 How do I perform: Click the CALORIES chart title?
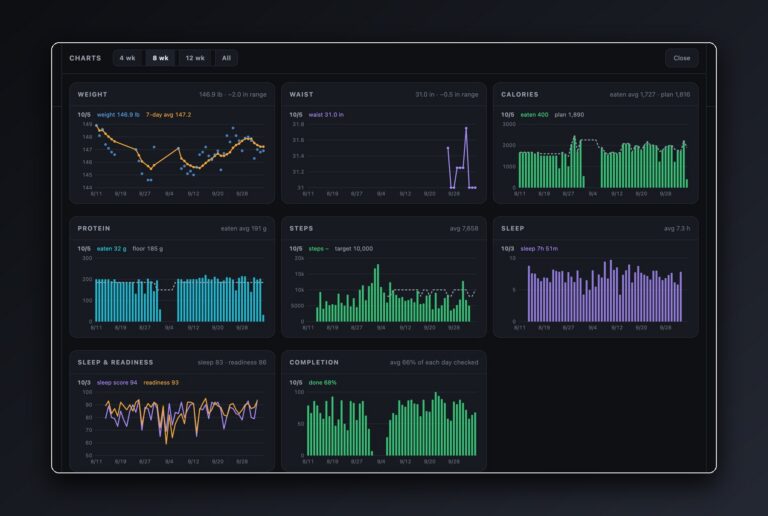tap(520, 94)
